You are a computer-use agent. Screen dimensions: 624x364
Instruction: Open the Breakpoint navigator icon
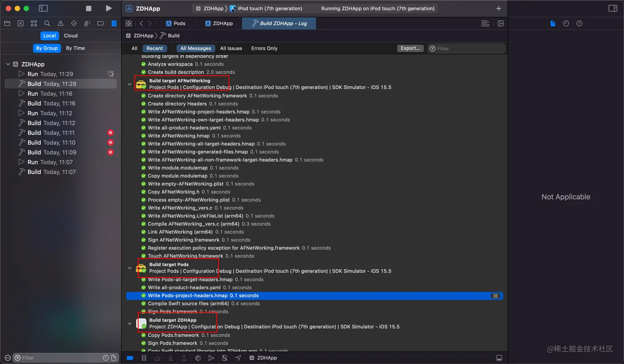(100, 23)
